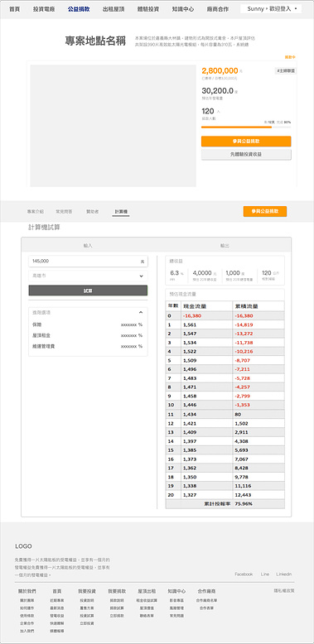Open the LinkedIn link in footer

pos(284,574)
